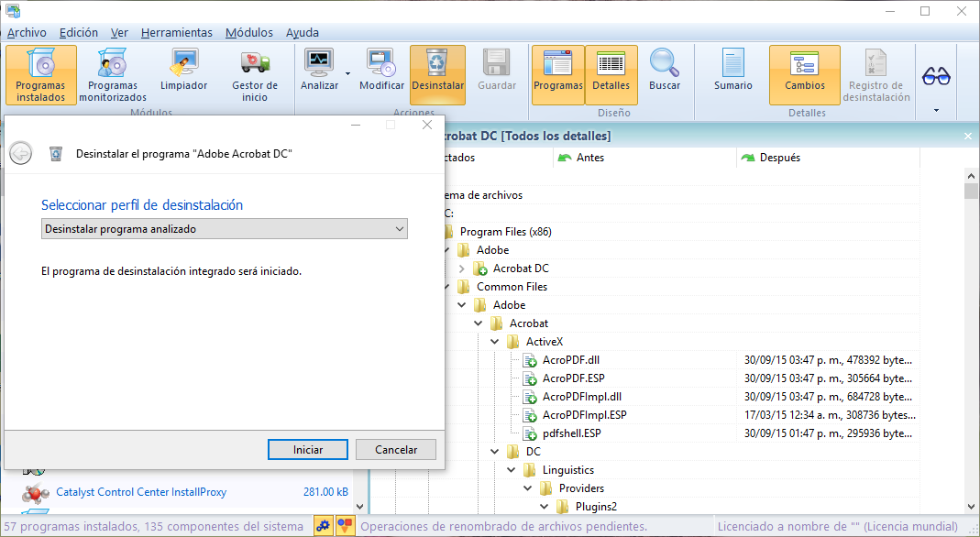This screenshot has width=980, height=537.
Task: Collapse the Adobe folder under Common Files
Action: (462, 305)
